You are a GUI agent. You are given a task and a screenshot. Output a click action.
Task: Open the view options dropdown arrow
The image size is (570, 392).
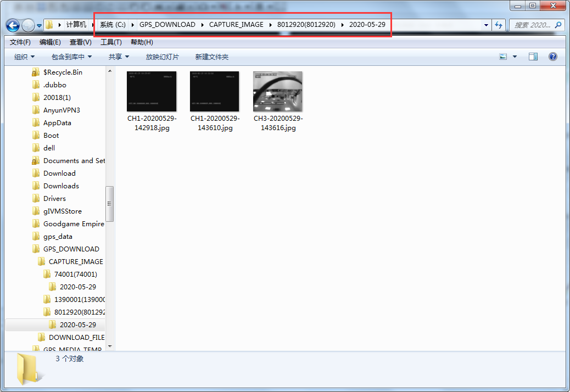pyautogui.click(x=515, y=57)
